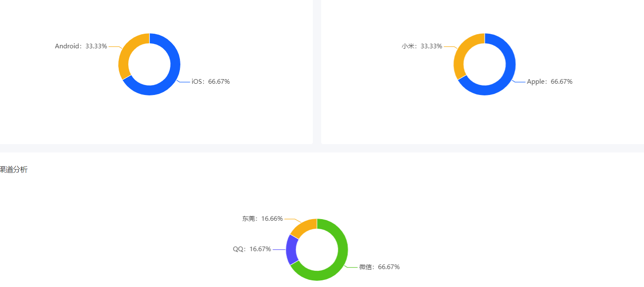Viewport: 644px width, 287px height.
Task: Click the "小米: 33.33%" chart label
Action: tap(422, 46)
